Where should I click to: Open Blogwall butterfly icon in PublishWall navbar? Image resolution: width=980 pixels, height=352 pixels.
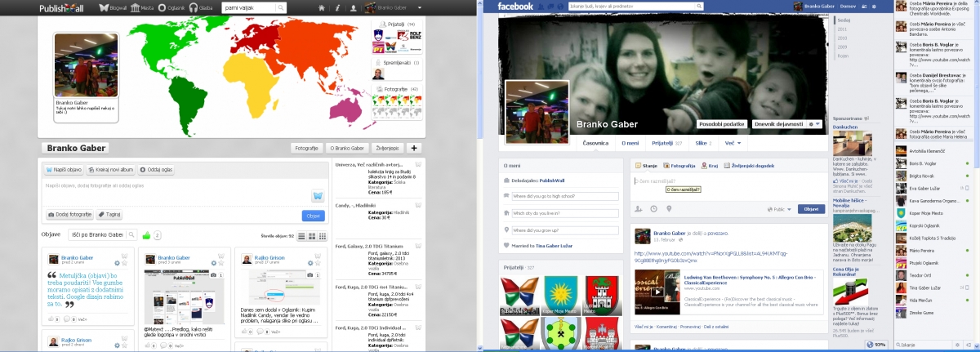click(103, 7)
